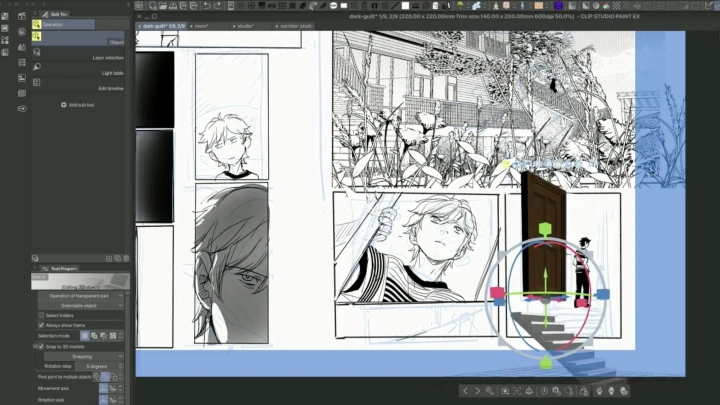
Task: Select the Light table sub tool
Action: tap(78, 69)
